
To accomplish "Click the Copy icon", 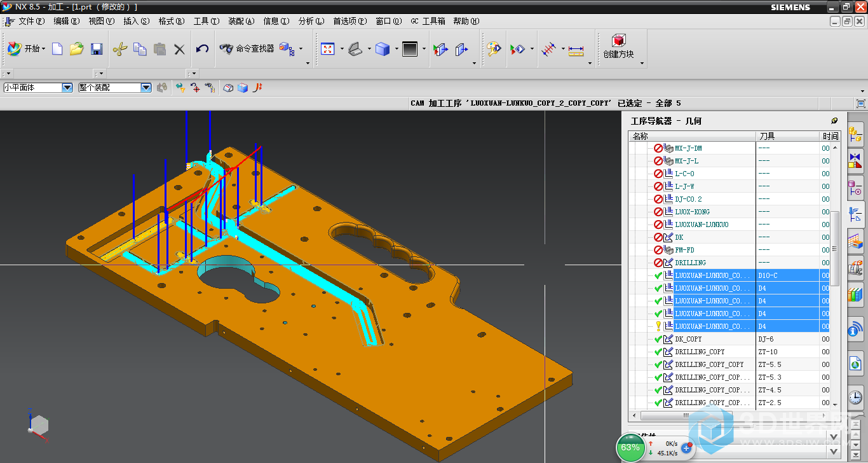I will tap(140, 49).
